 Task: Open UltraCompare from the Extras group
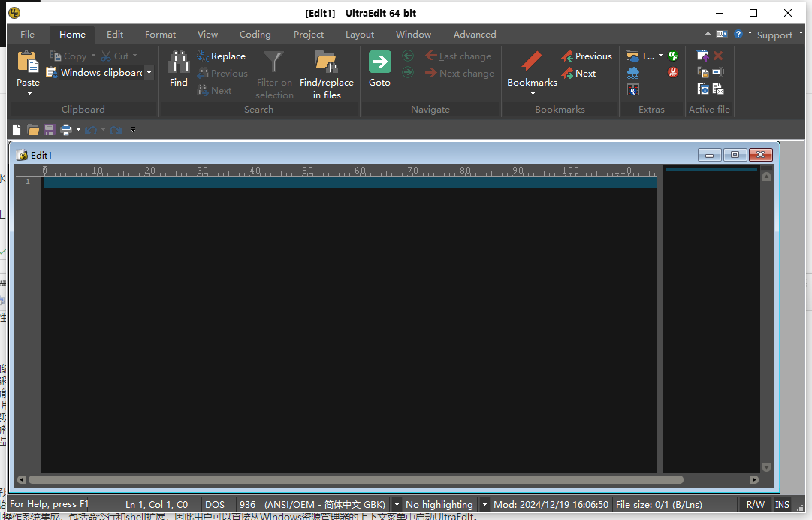tap(633, 89)
